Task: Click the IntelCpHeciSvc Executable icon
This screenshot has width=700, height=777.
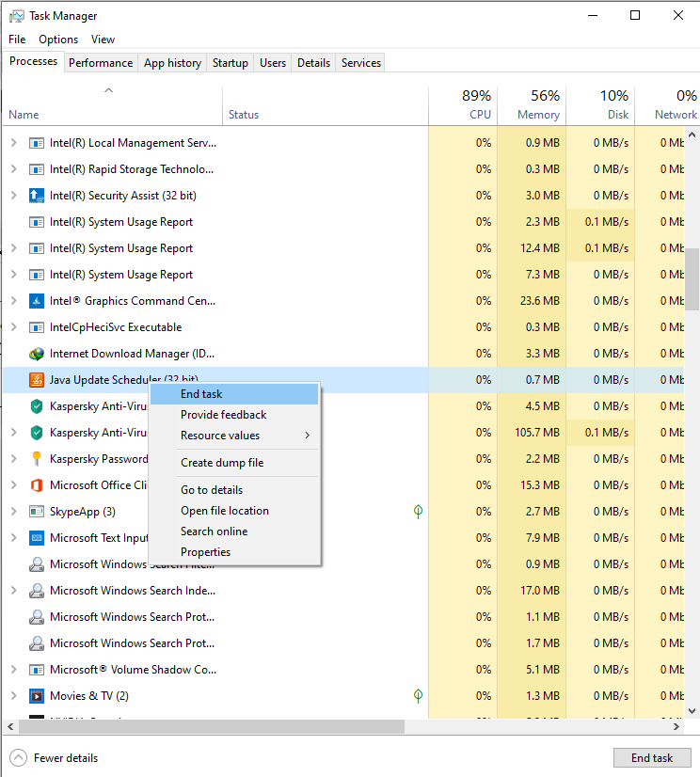Action: (36, 327)
